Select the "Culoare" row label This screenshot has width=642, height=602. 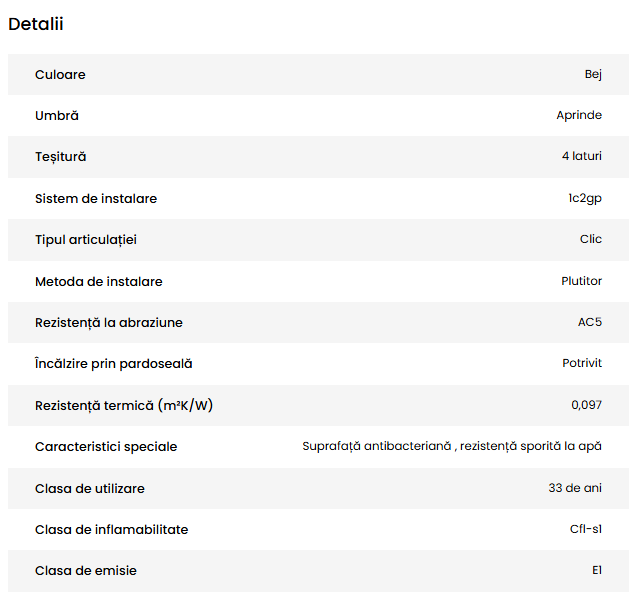[60, 75]
